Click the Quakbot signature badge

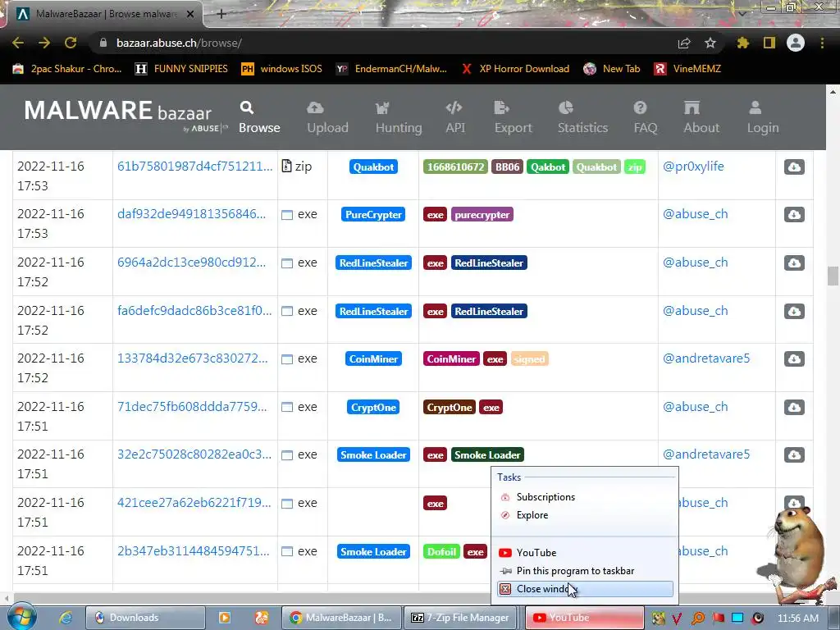[373, 167]
